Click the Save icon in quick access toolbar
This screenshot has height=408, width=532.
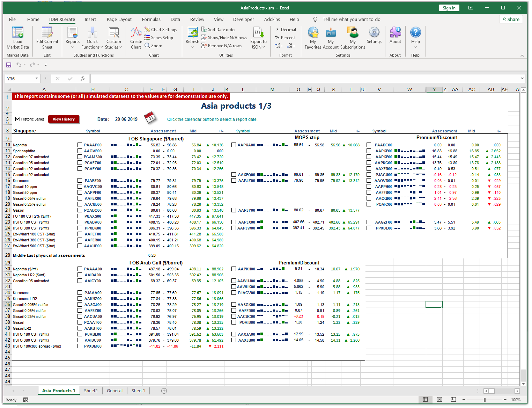9,65
